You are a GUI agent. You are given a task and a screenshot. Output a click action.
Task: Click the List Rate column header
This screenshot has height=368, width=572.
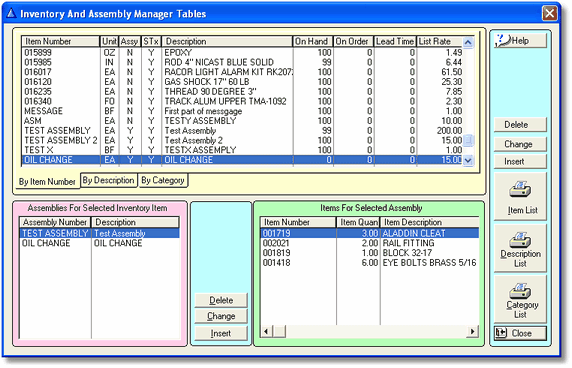440,42
